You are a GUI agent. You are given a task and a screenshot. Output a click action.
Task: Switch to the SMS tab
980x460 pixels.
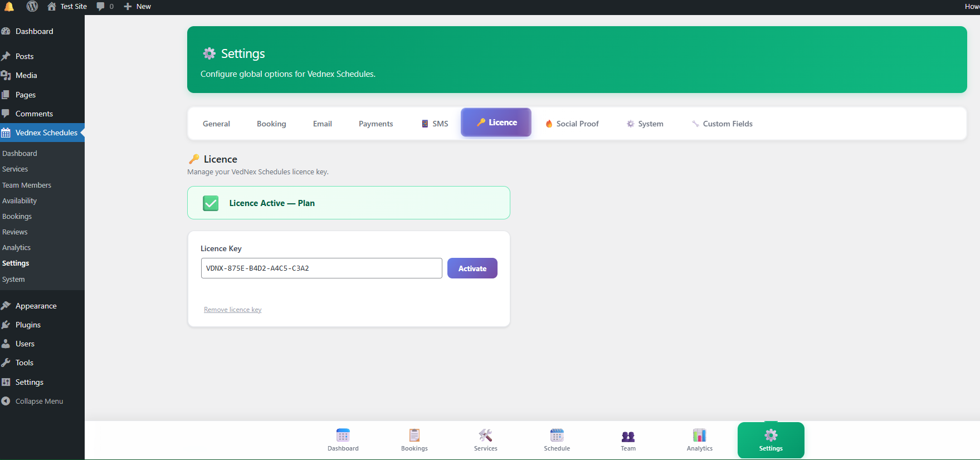pos(435,124)
